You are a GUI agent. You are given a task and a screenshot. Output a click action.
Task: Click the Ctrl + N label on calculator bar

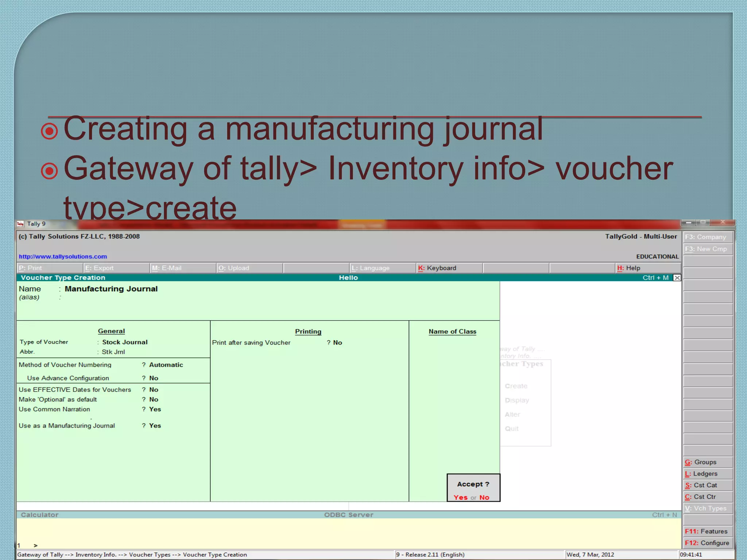click(665, 515)
